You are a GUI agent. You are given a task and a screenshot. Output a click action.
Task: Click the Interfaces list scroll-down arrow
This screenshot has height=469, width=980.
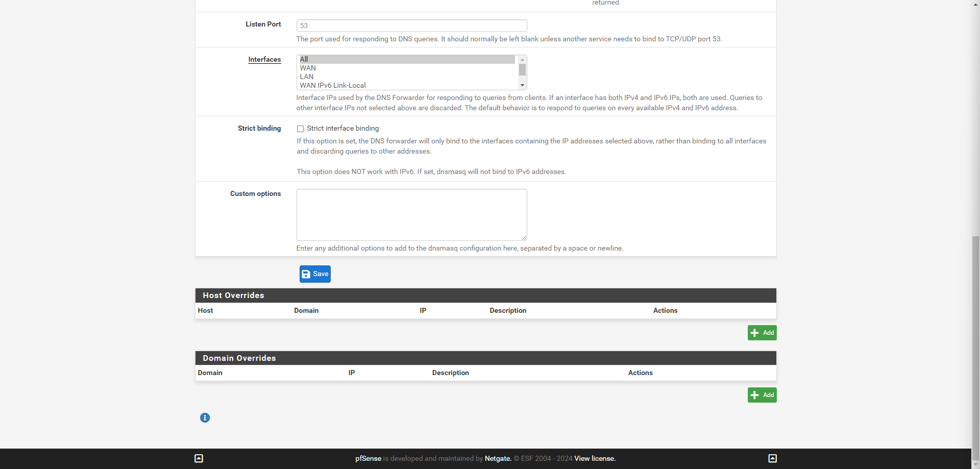coord(522,85)
